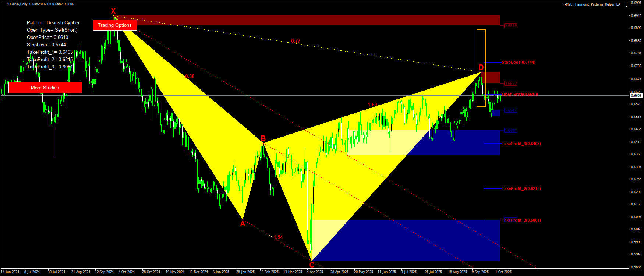Viewport: 644px width, 276px height.
Task: Select the red X pattern point marker
Action: (113, 11)
